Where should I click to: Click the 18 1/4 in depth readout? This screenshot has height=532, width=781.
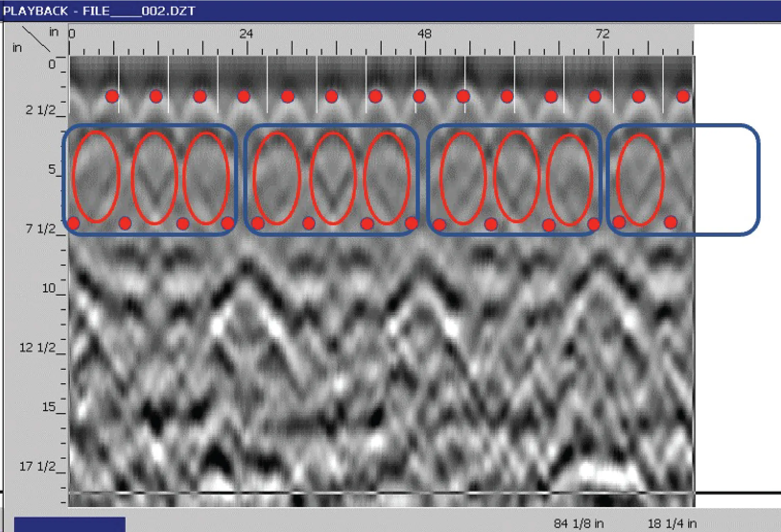[x=673, y=523]
